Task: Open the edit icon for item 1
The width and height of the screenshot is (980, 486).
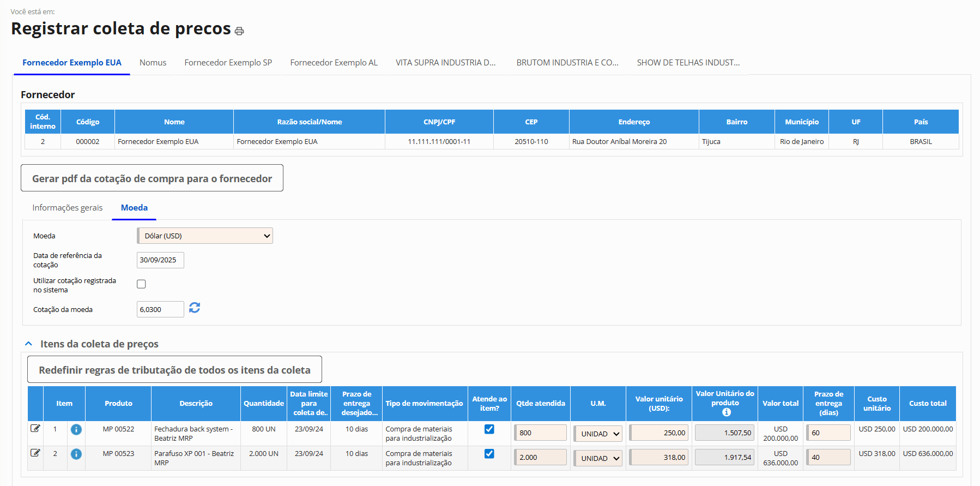Action: (35, 429)
